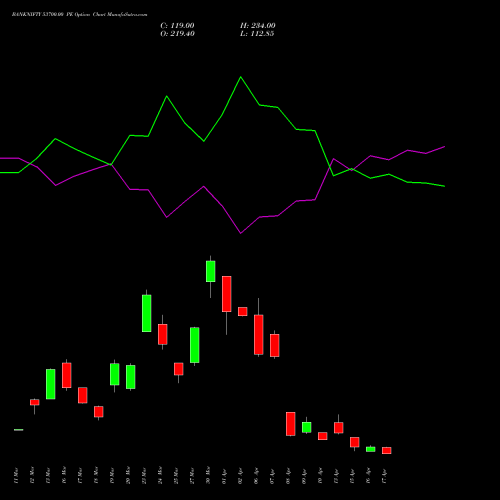Click the 11 Mar date label

pos(16,475)
